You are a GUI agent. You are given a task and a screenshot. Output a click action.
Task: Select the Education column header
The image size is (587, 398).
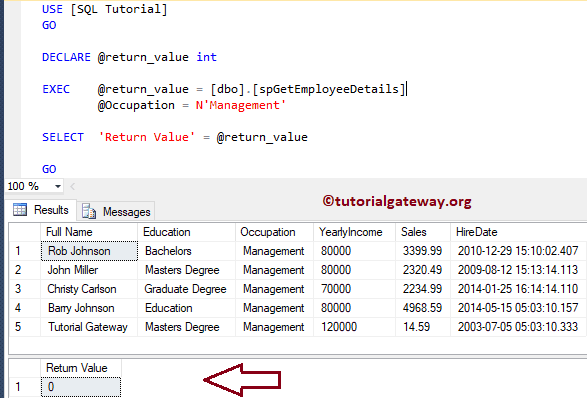[x=186, y=232]
